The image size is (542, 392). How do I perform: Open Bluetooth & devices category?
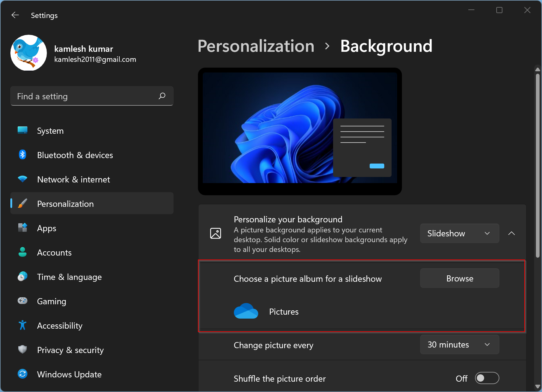tap(92, 155)
